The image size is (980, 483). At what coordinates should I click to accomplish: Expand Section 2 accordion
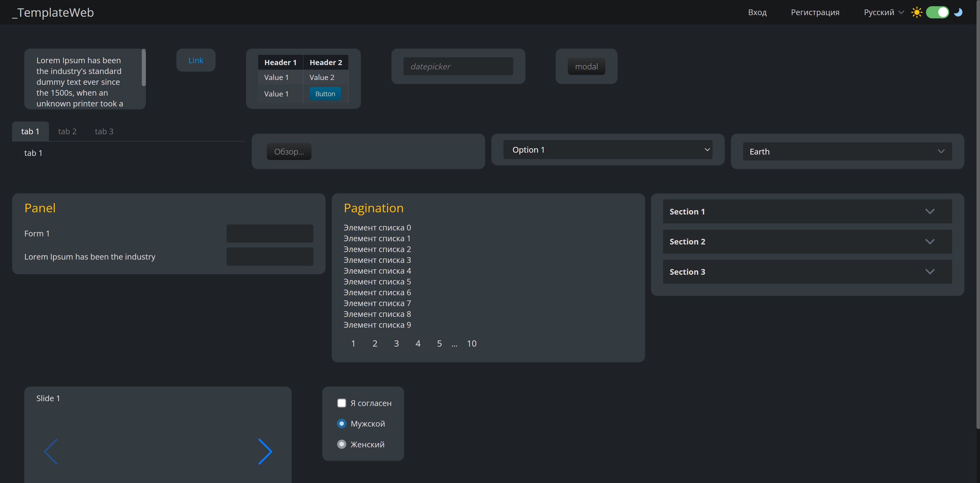point(807,242)
